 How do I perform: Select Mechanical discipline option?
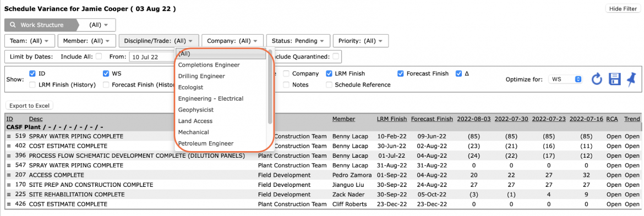pos(221,132)
